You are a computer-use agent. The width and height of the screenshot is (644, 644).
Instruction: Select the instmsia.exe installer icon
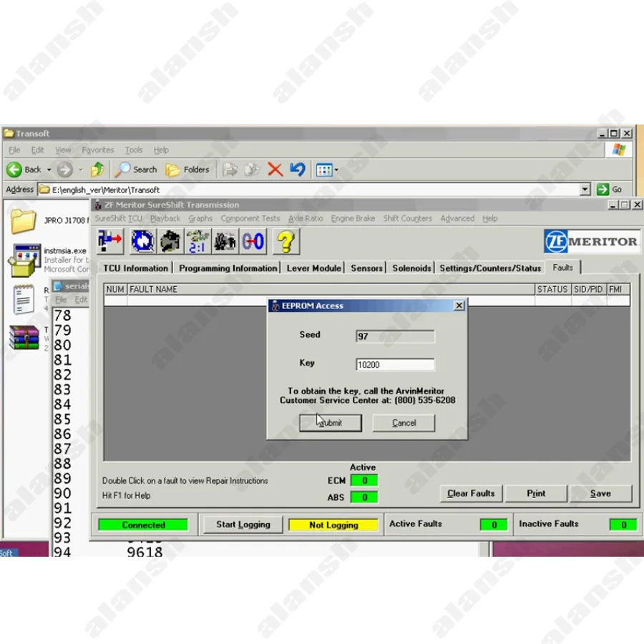pos(24,260)
